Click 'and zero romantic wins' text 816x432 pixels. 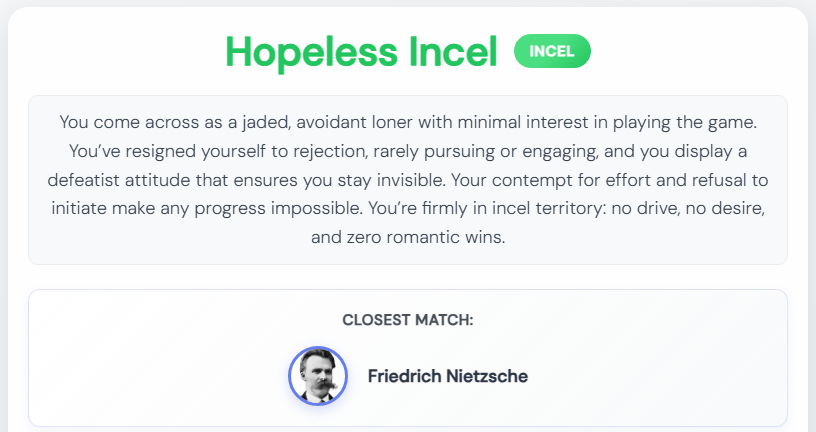408,237
